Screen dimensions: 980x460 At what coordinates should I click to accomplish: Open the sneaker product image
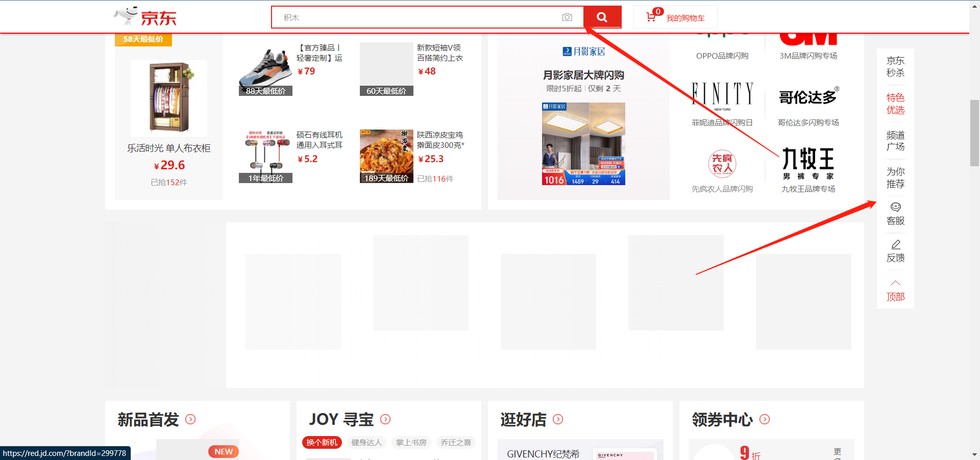coord(265,69)
